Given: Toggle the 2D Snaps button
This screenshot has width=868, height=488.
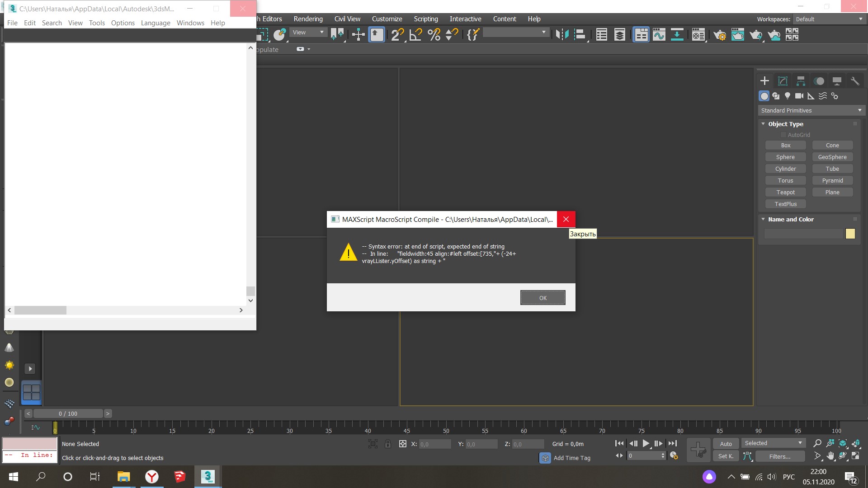Looking at the screenshot, I should [397, 35].
